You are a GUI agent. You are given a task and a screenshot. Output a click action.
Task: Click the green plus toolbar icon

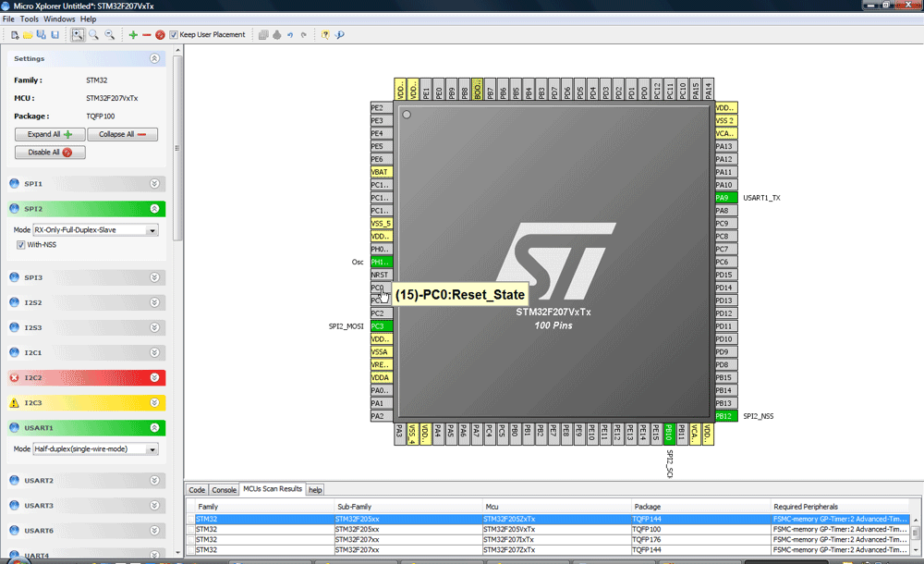coord(133,35)
